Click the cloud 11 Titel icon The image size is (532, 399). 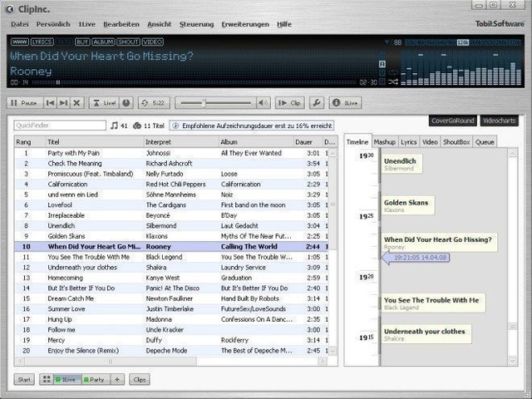pyautogui.click(x=149, y=126)
